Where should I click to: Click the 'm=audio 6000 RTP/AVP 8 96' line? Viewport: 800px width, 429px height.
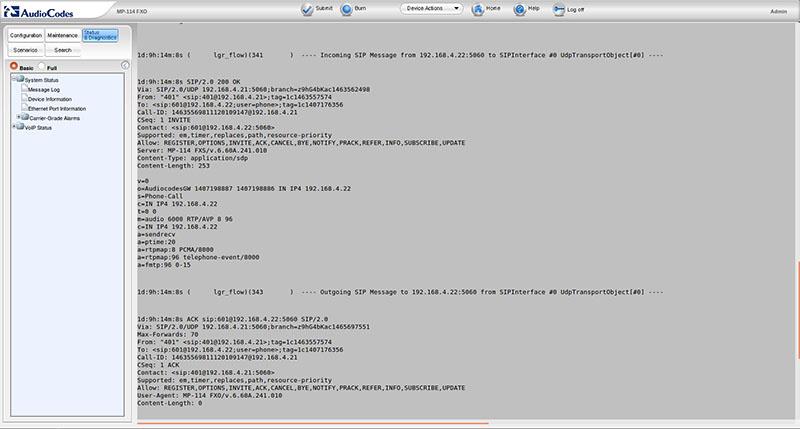click(185, 219)
